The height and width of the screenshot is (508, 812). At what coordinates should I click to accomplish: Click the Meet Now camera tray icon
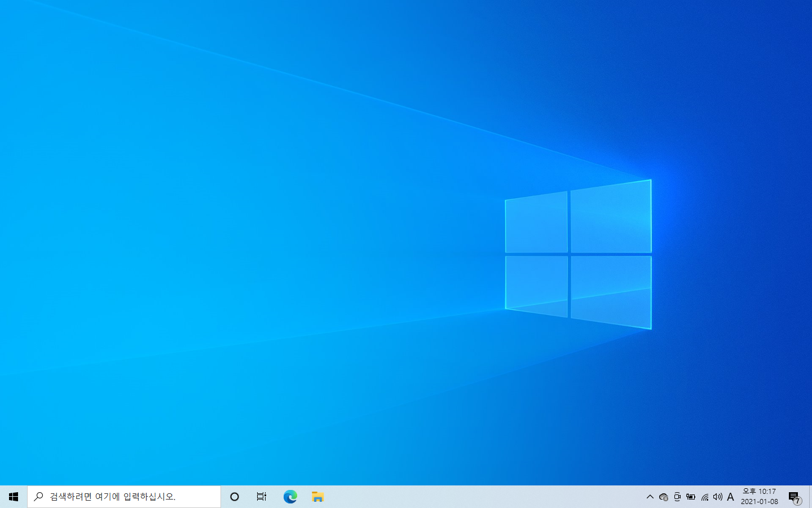pos(677,497)
